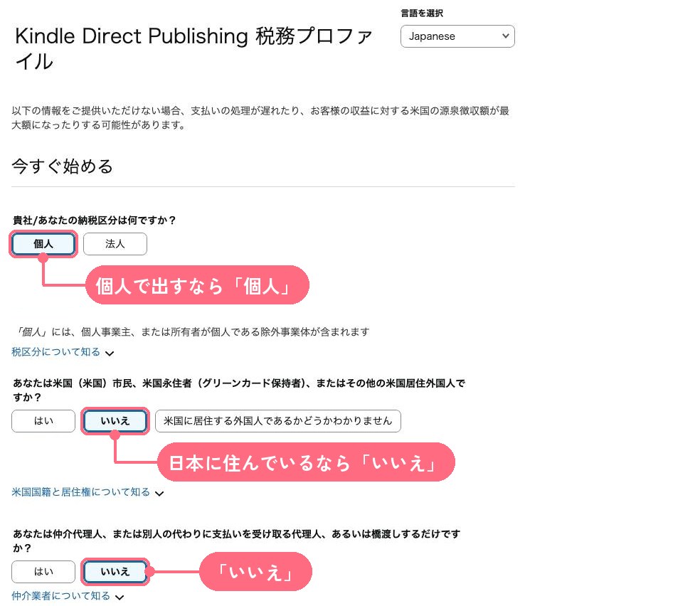Click the question about 仲介代理人
700x606 pixels.
coord(237,541)
